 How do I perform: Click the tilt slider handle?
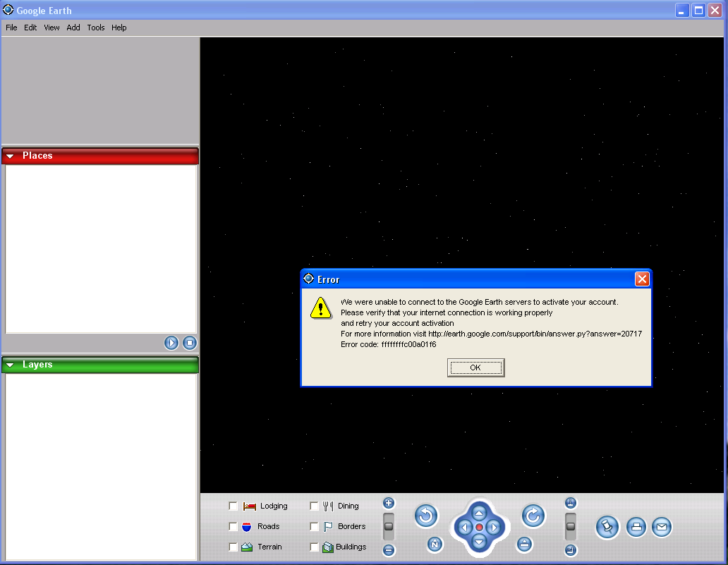[x=571, y=526]
